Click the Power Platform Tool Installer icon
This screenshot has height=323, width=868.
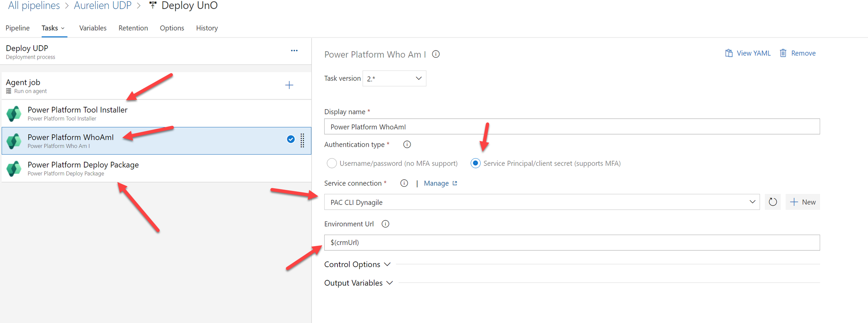14,114
